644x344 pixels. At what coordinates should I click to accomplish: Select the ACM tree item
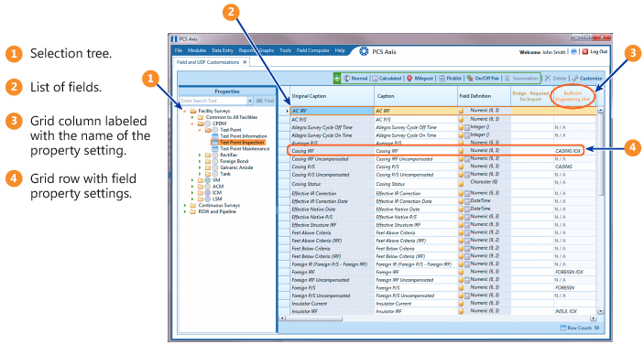tap(218, 186)
